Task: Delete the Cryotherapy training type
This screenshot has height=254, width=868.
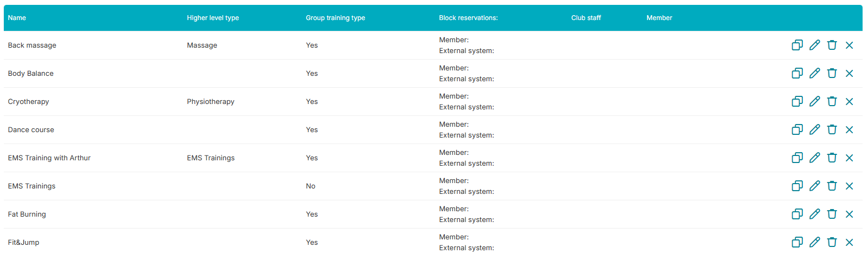Action: coord(832,101)
